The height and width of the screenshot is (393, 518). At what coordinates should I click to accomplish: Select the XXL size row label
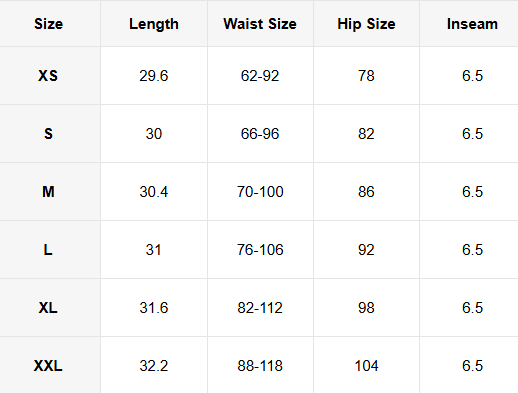(48, 366)
